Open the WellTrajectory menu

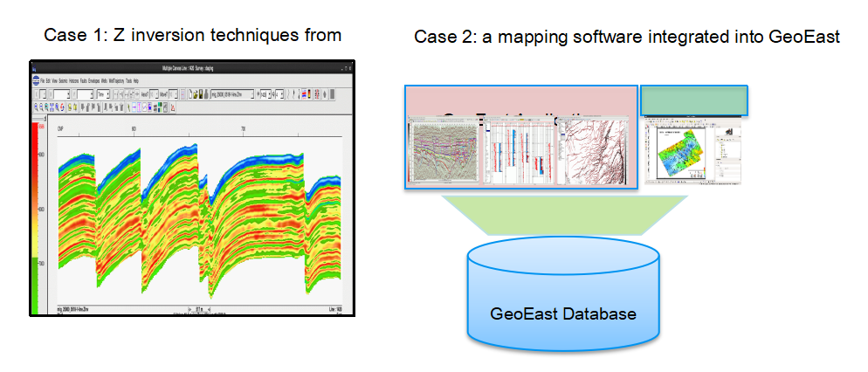coord(116,81)
